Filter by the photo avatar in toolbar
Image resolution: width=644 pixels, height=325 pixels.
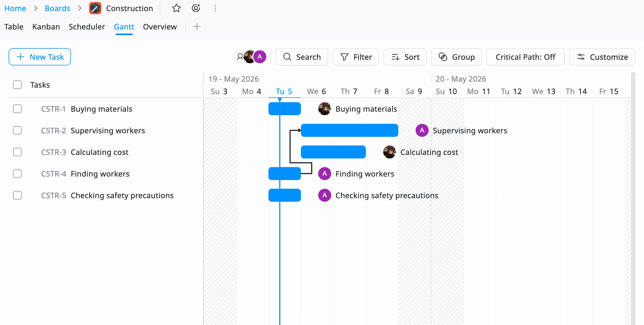(x=249, y=57)
